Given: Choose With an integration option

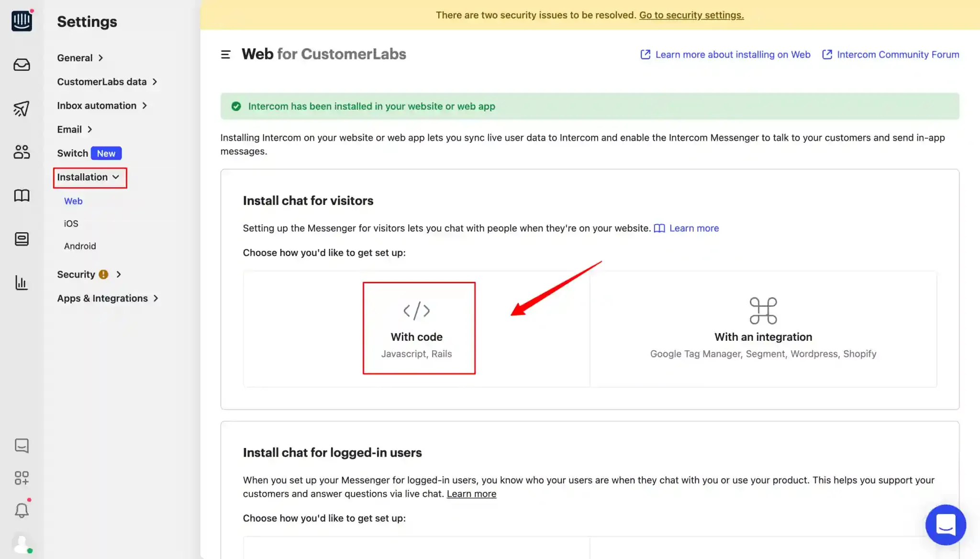Looking at the screenshot, I should (763, 329).
